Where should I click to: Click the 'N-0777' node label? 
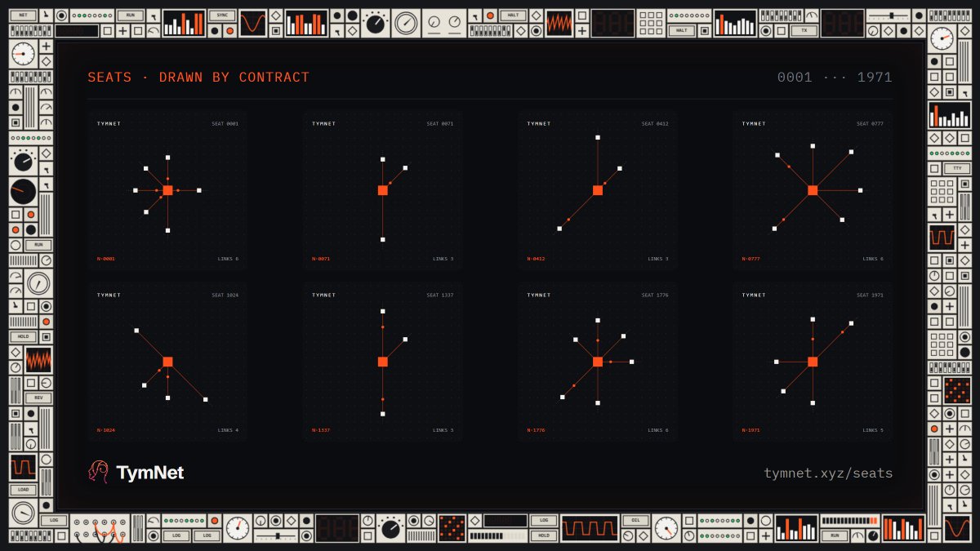coord(751,259)
